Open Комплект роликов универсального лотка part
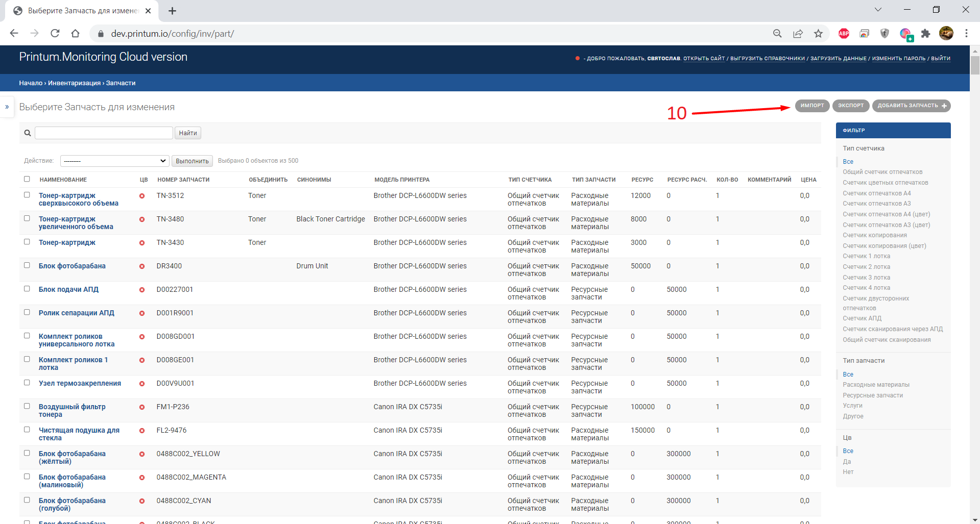Screen dimensions: 980x524 pos(77,340)
